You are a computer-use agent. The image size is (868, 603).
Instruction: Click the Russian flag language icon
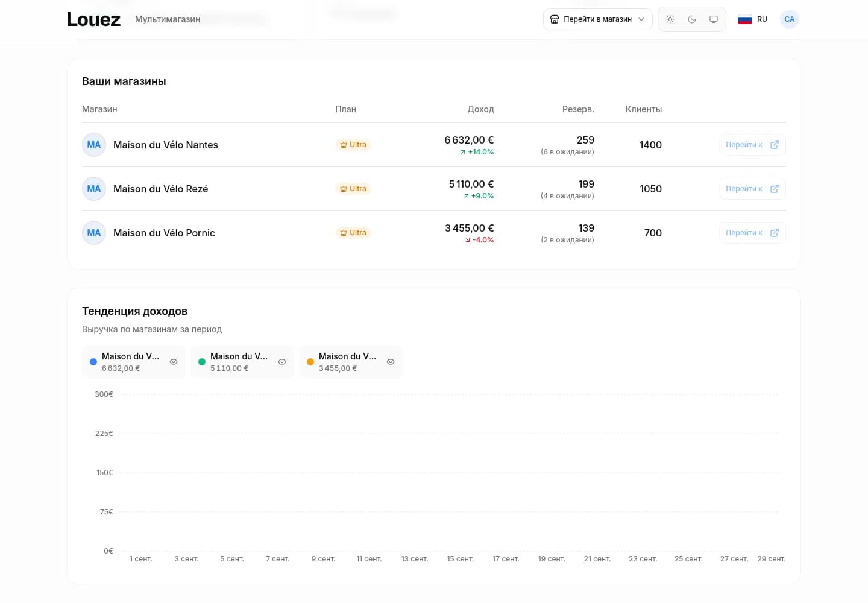pyautogui.click(x=745, y=19)
